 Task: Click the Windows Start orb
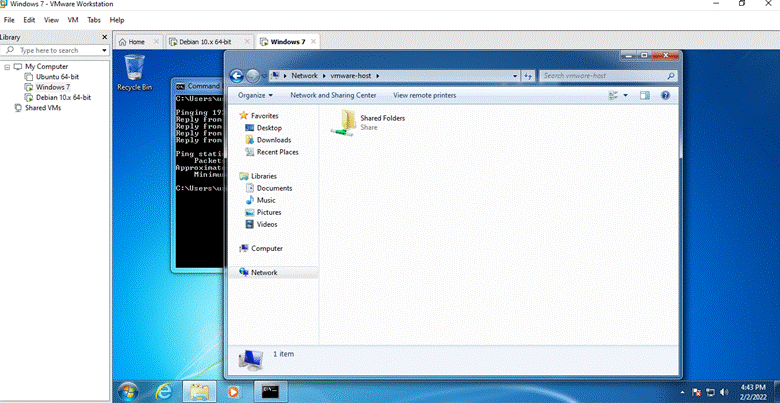click(x=128, y=392)
